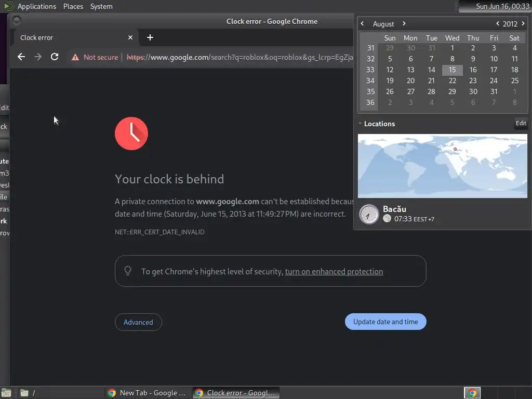The width and height of the screenshot is (532, 399).
Task: Open the System menu
Action: (x=101, y=6)
